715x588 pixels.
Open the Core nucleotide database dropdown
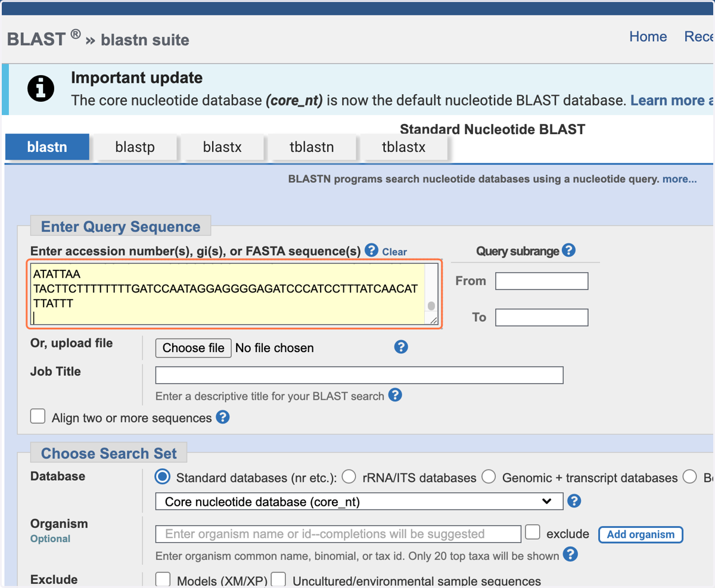coord(359,502)
